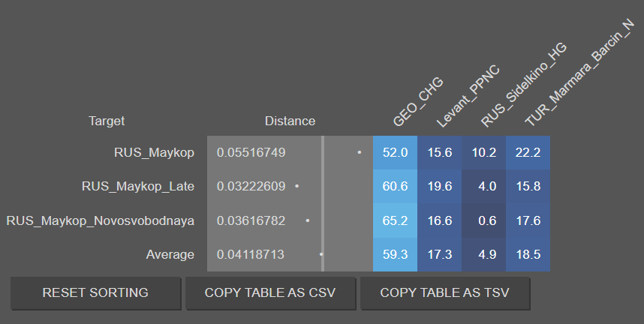Viewport: 644px width, 324px height.
Task: Click the Reset Sorting button
Action: coord(95,293)
